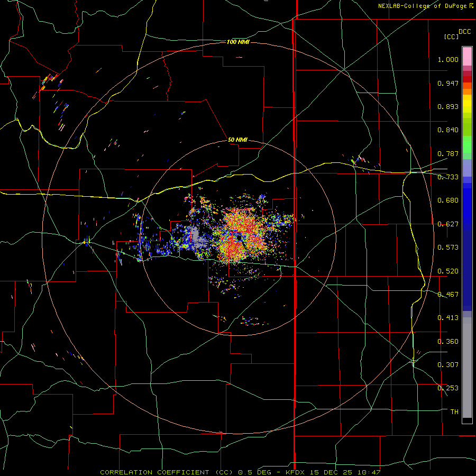Image resolution: width=476 pixels, height=476 pixels.
Task: Click the [CC] legend unit label
Action: [451, 36]
